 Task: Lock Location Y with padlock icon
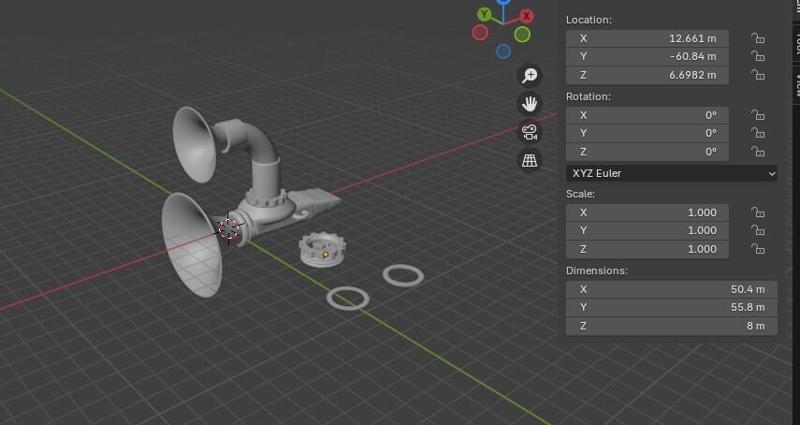[758, 56]
